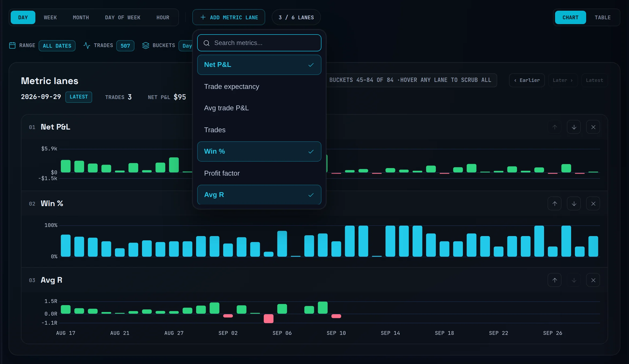Switch to Week grouping
This screenshot has height=364, width=629.
(50, 17)
